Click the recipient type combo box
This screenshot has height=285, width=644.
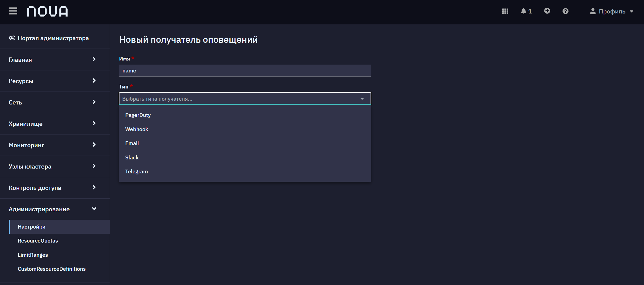(x=245, y=99)
